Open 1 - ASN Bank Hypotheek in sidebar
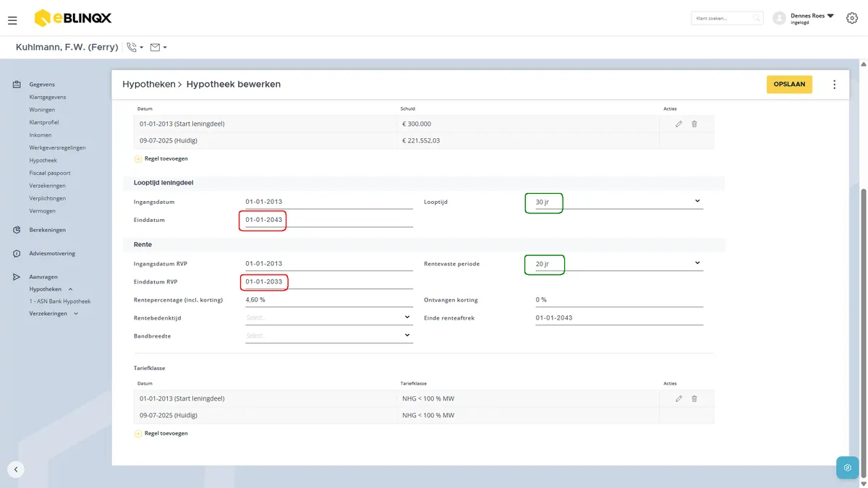Screen dimensions: 868x488 (60, 301)
